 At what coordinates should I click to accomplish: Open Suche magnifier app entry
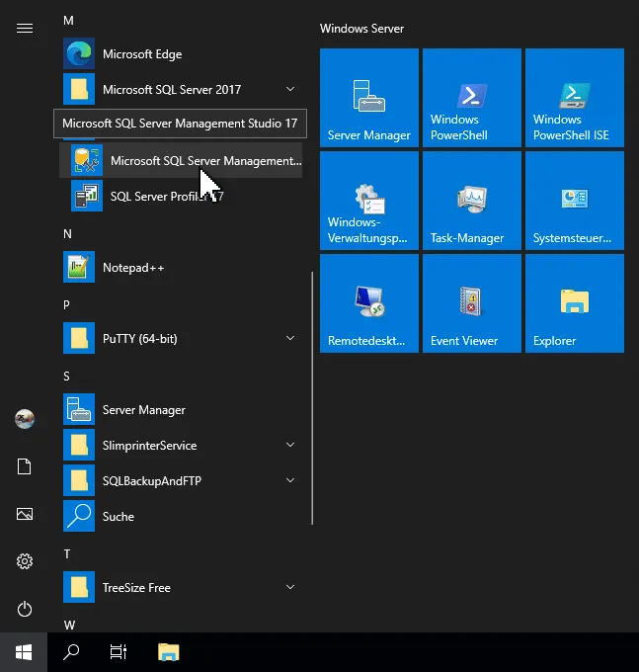point(180,516)
